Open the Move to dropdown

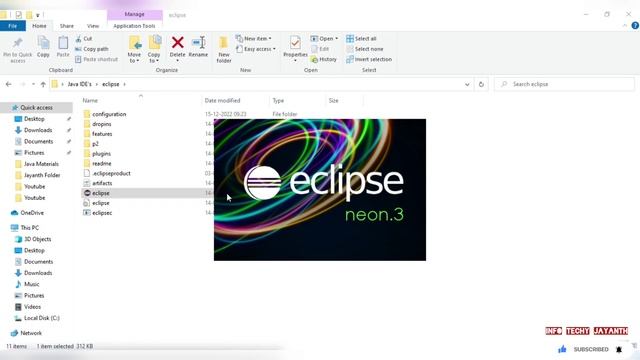[x=134, y=49]
